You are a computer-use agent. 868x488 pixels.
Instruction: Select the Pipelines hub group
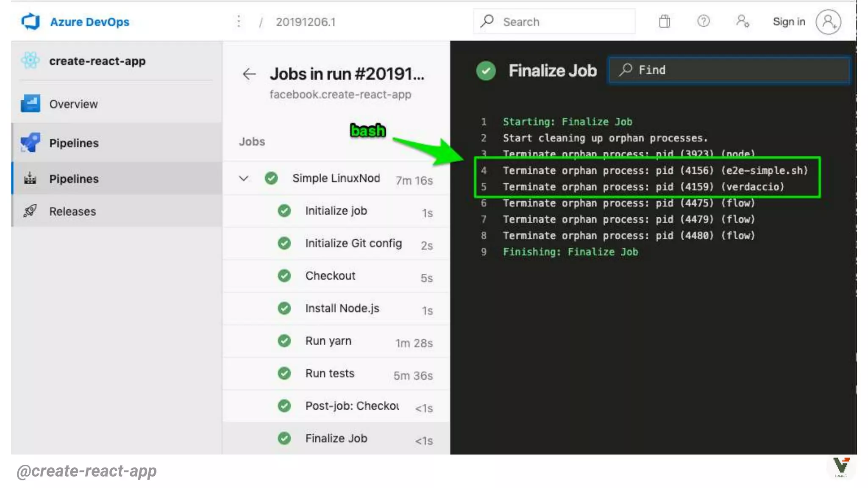tap(117, 143)
